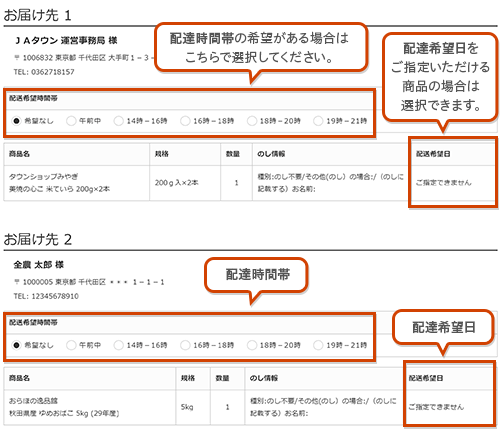Choose 16時-18時 time slot for お届け先 1
The width and height of the screenshot is (500, 432).
(x=185, y=121)
